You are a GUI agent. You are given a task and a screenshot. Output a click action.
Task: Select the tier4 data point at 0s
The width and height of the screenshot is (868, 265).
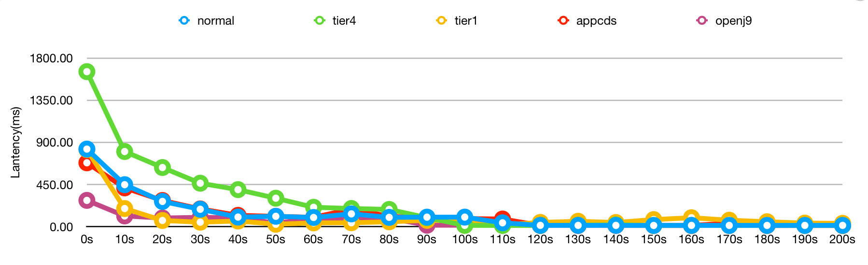[87, 72]
